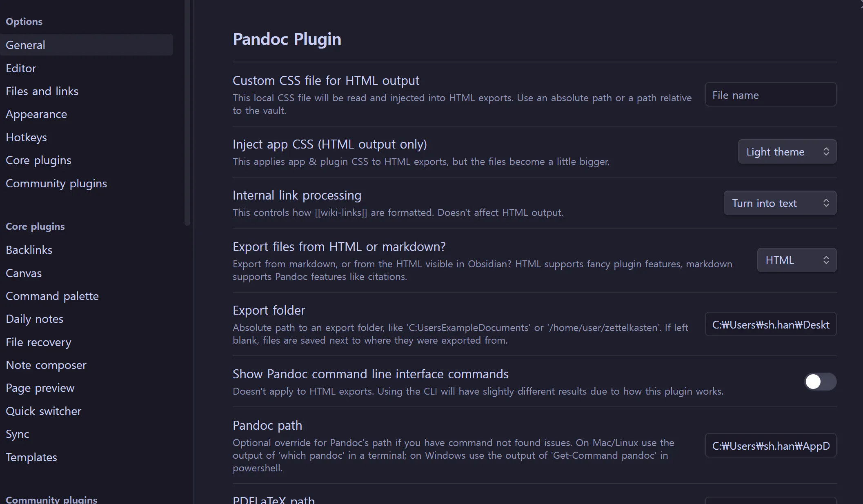Viewport: 863px width, 504px height.
Task: Go to Appearance settings
Action: [x=36, y=114]
